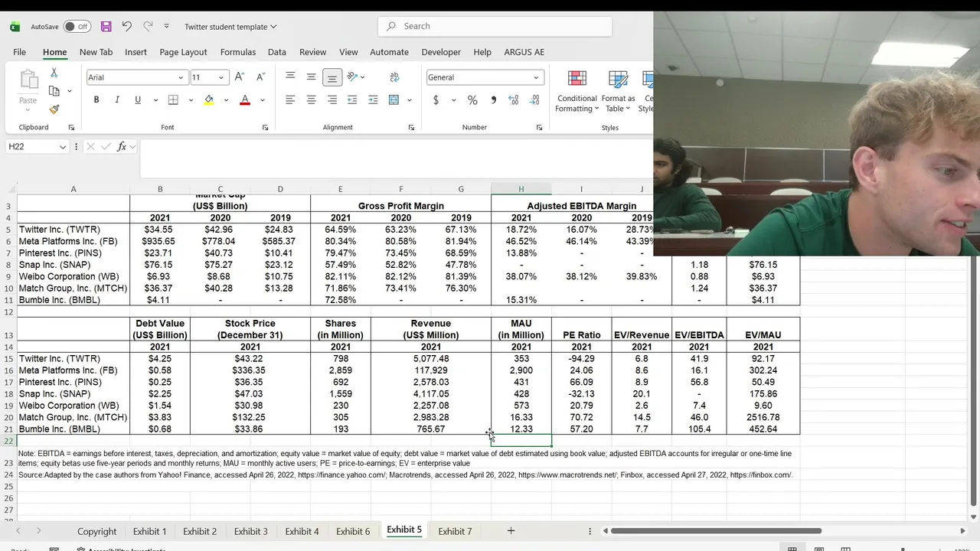This screenshot has height=551, width=980.
Task: Open the font size 11 dropdown
Action: click(x=220, y=77)
